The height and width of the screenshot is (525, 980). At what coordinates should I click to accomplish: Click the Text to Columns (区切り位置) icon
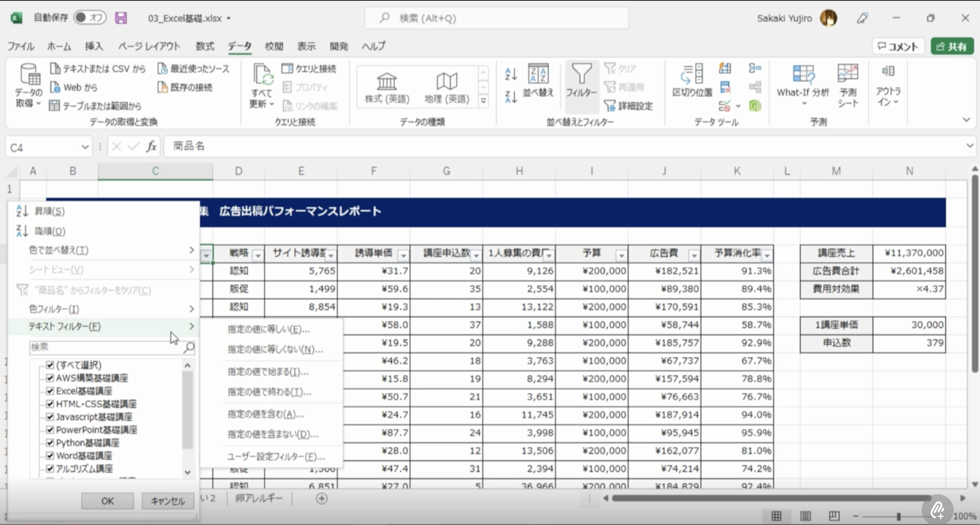click(x=692, y=74)
